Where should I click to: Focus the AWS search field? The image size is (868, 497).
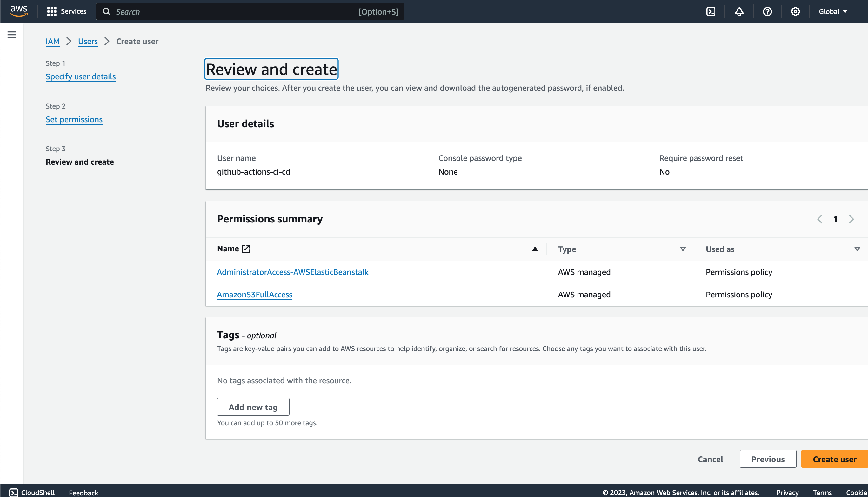250,12
